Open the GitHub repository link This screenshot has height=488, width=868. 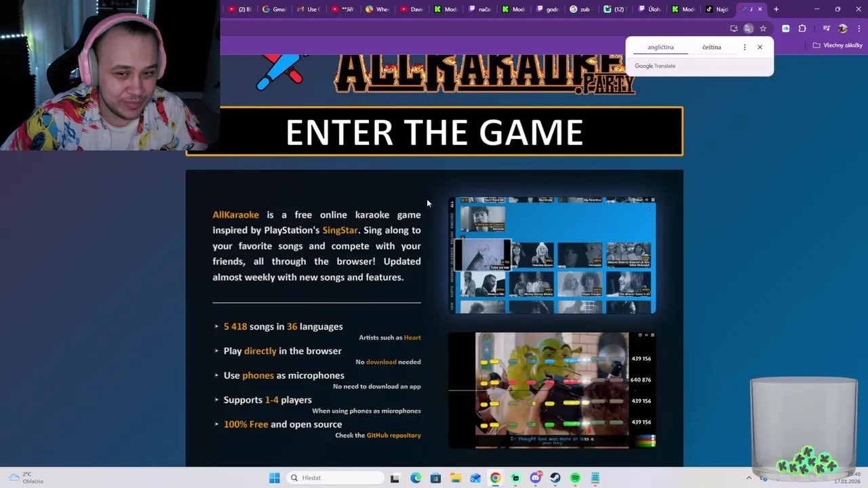pos(393,435)
